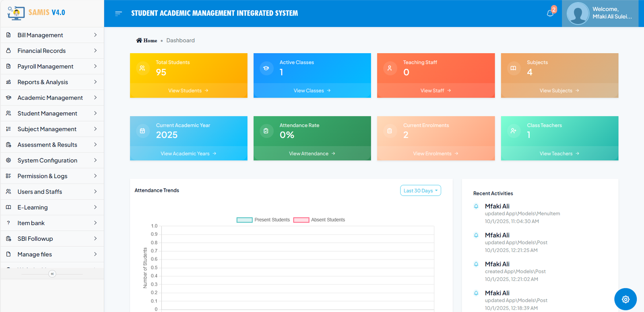Open the Last 30 Days dropdown
The height and width of the screenshot is (312, 644).
(x=420, y=190)
